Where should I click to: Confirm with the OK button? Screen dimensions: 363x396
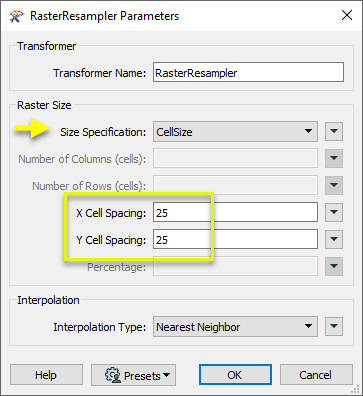(235, 375)
